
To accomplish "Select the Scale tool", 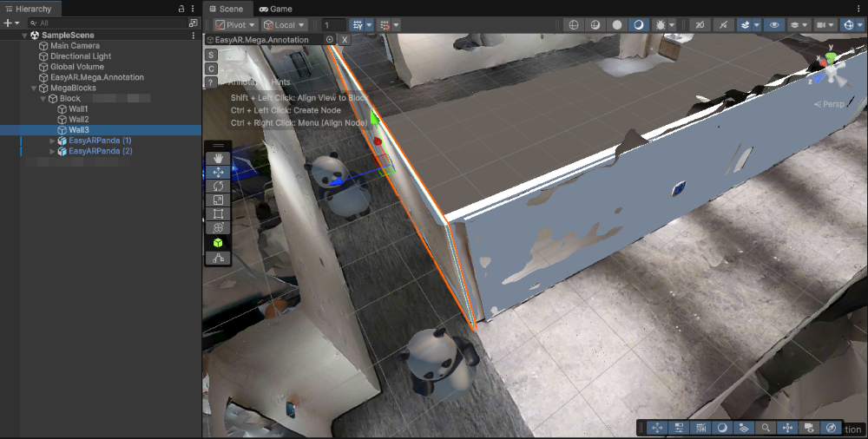I will pos(218,200).
